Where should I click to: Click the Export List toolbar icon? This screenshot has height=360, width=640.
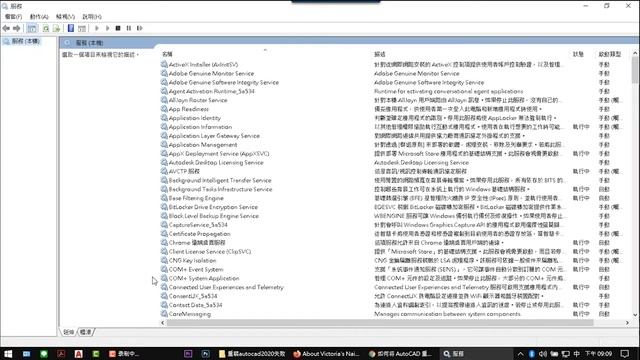tap(56, 28)
